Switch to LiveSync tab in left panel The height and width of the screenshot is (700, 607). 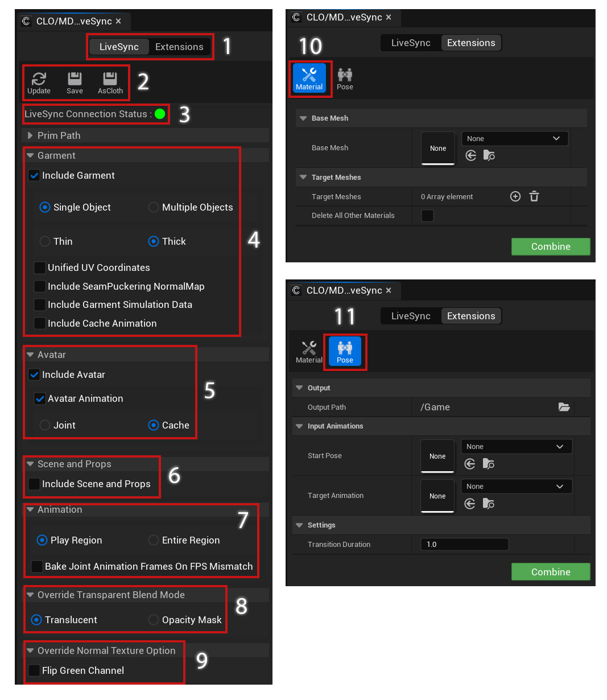pyautogui.click(x=119, y=47)
